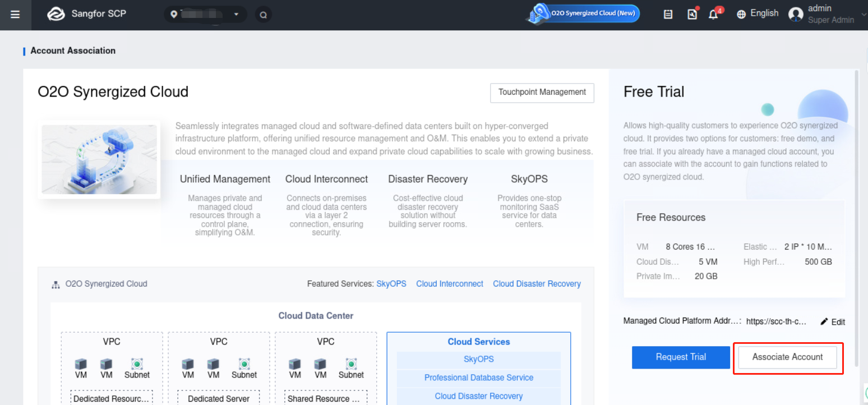Open Cloud Disaster Recovery featured link

pyautogui.click(x=537, y=284)
